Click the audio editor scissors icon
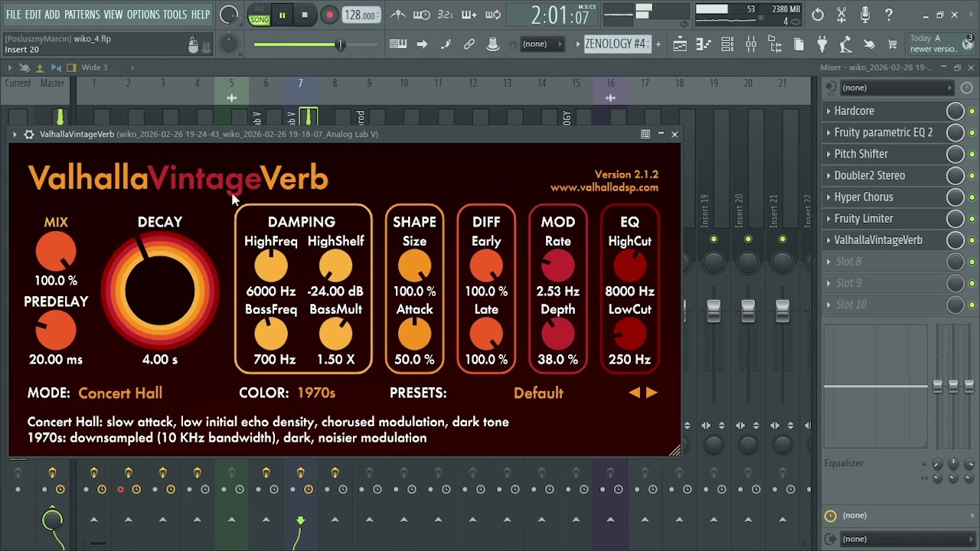Image resolution: width=980 pixels, height=551 pixels. coord(841,15)
